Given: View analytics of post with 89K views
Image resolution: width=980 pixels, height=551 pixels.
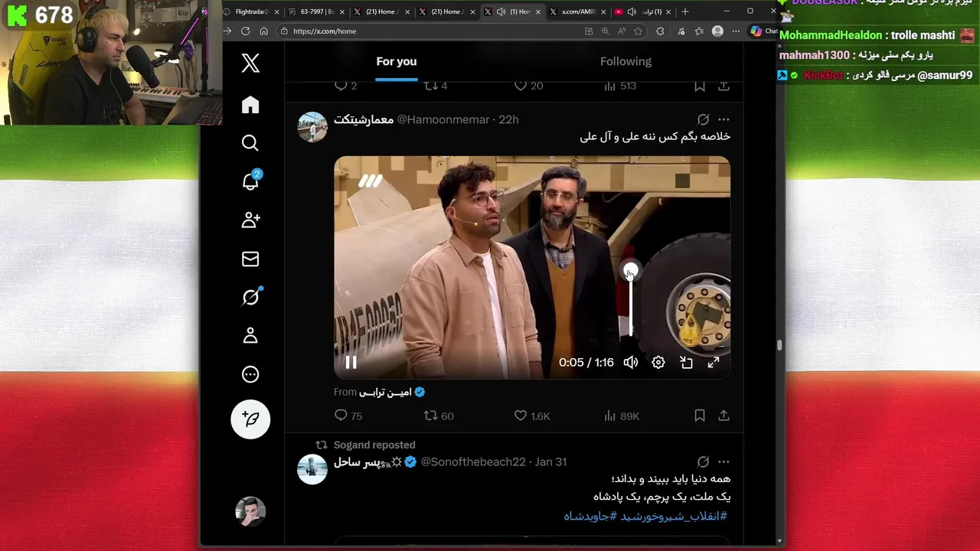Looking at the screenshot, I should coord(621,416).
